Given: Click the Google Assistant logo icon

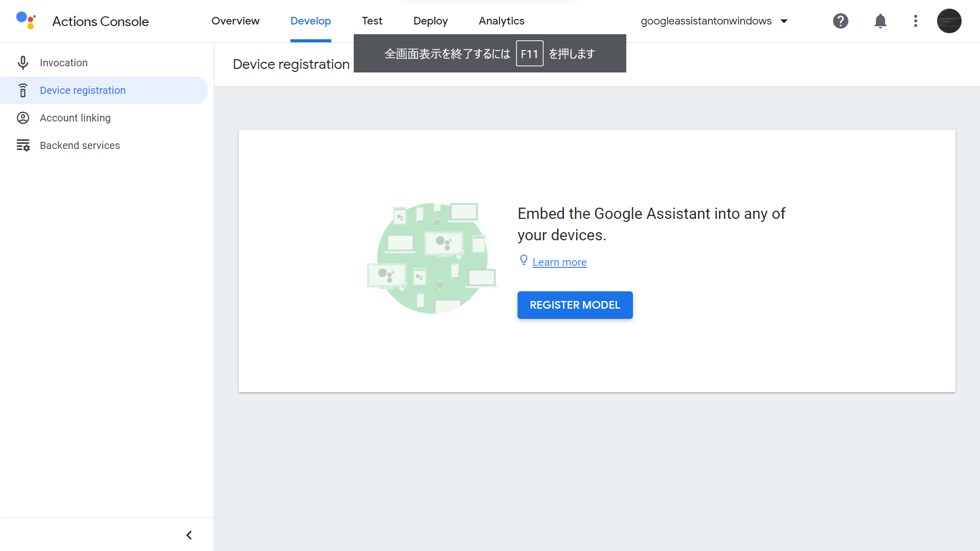Looking at the screenshot, I should click(26, 20).
